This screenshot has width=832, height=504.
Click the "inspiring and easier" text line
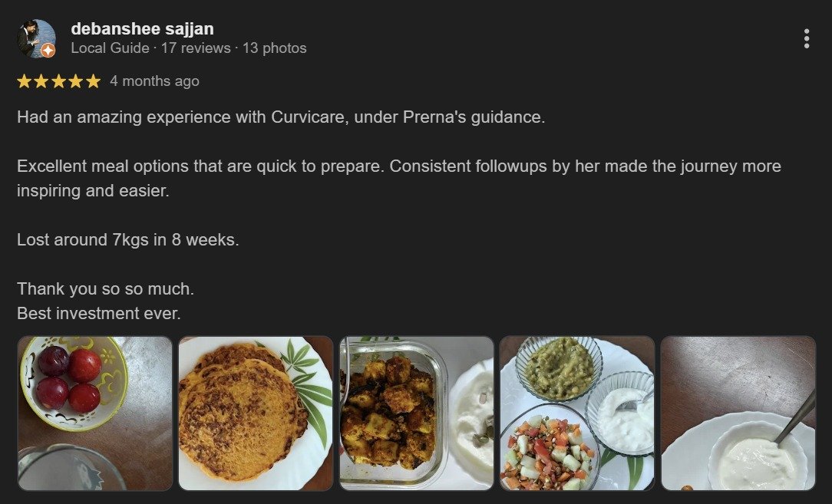pyautogui.click(x=92, y=191)
